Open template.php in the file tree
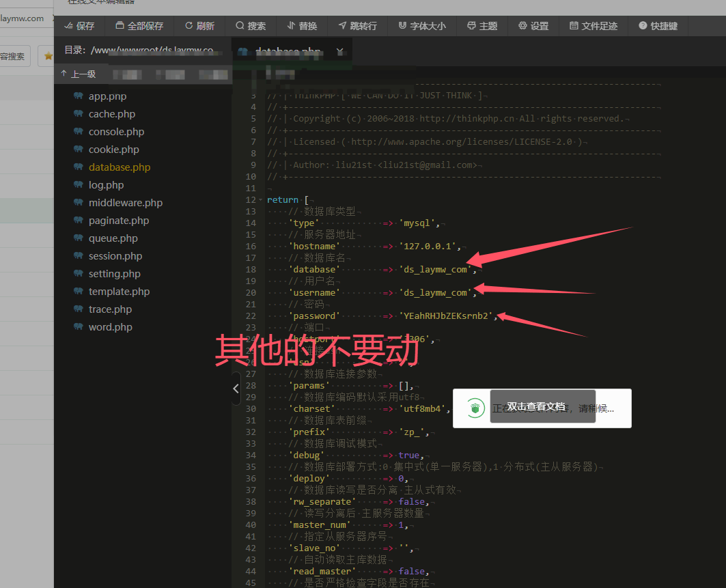The width and height of the screenshot is (726, 588). (x=119, y=292)
